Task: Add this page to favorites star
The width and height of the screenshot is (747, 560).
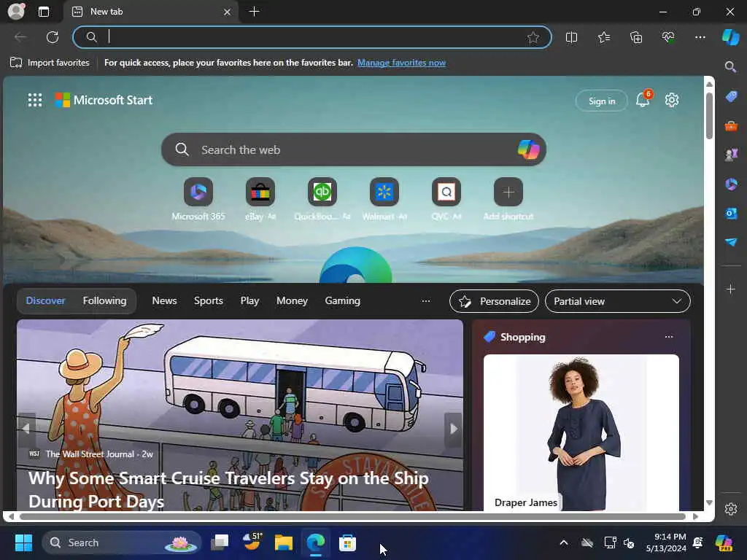Action: tap(533, 37)
